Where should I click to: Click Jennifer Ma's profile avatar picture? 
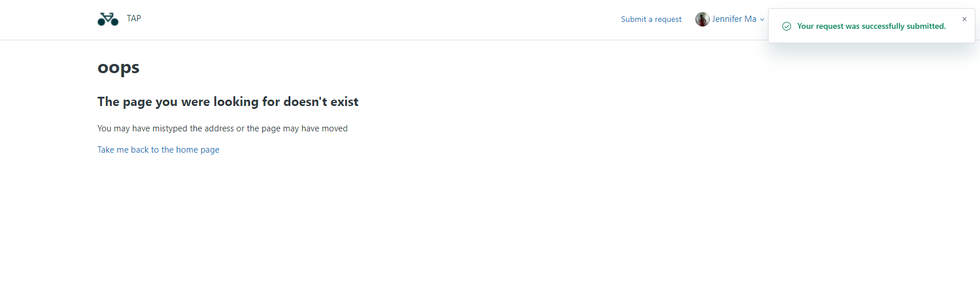702,20
